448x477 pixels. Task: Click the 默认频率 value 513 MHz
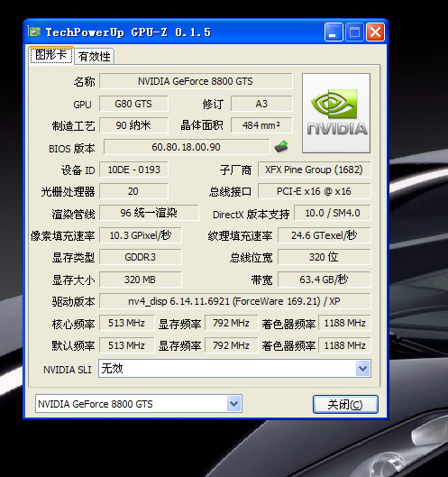pos(126,345)
